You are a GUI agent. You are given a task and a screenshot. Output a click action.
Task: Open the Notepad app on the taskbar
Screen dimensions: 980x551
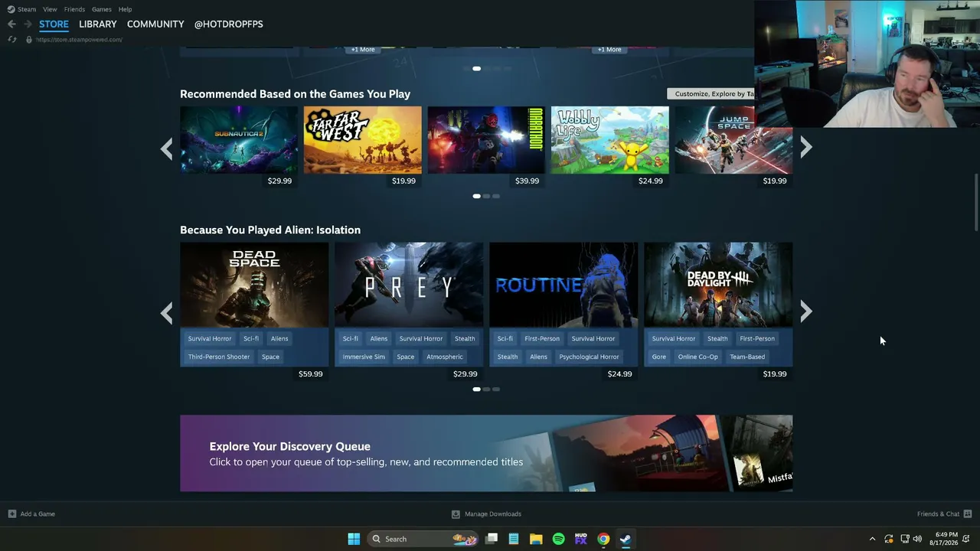tap(514, 539)
